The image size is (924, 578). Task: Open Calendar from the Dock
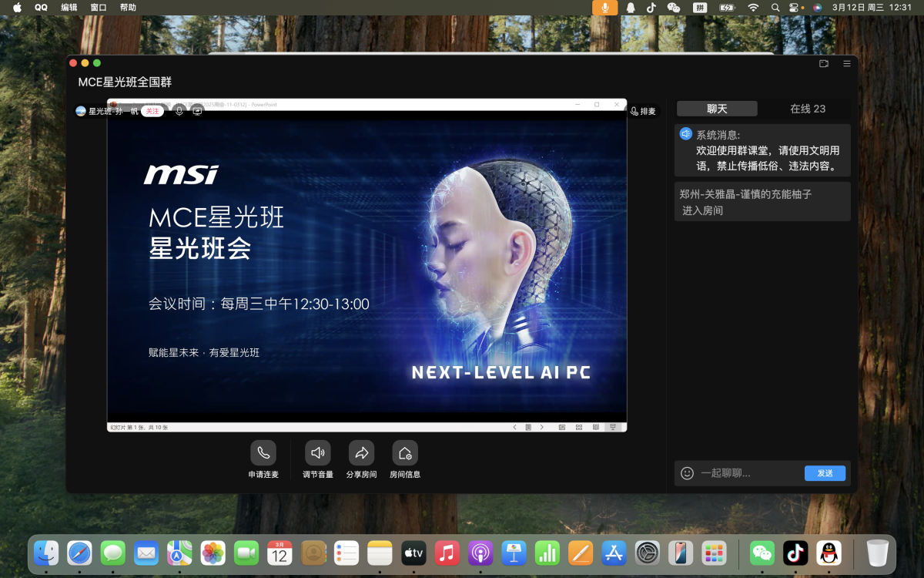point(280,553)
